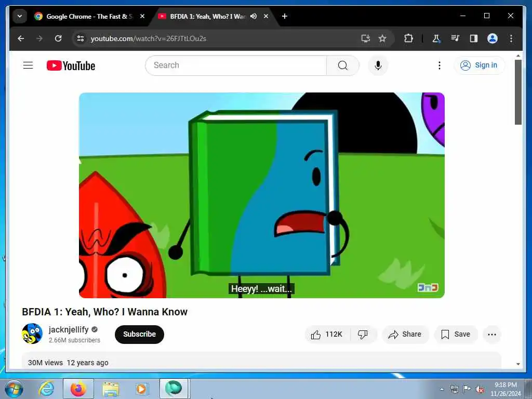Click the 2.66M subscribers text
This screenshot has height=399, width=532.
[x=74, y=340]
